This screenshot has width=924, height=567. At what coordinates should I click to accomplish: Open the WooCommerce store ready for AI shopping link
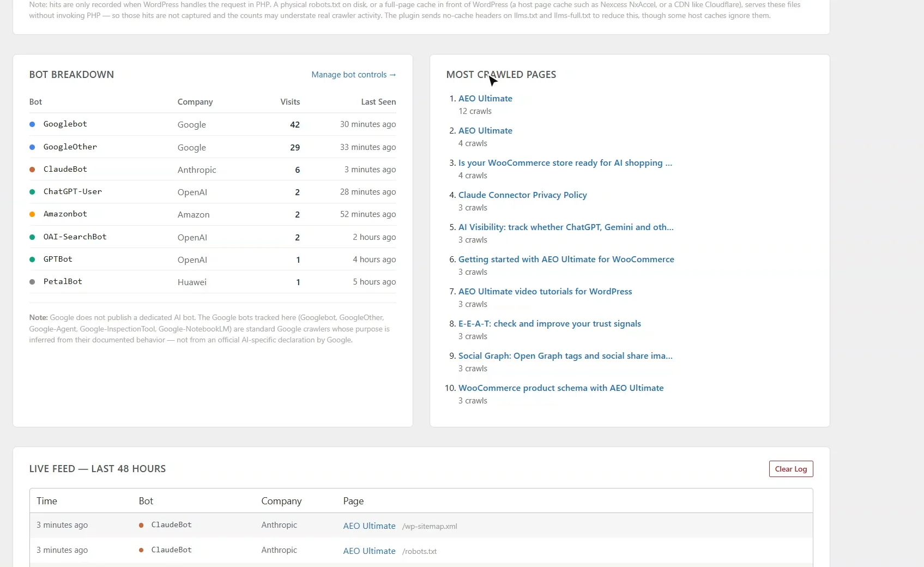point(565,163)
